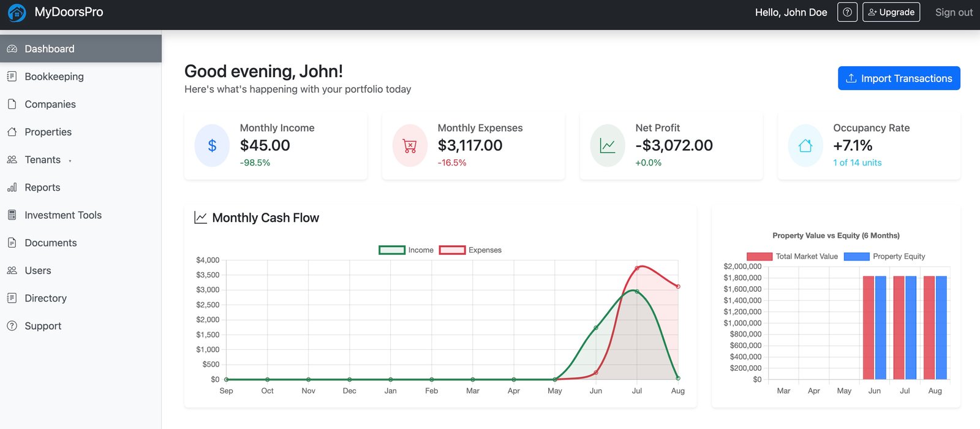The width and height of the screenshot is (980, 429).
Task: Click the dollar sign Monthly Income icon
Action: point(212,145)
